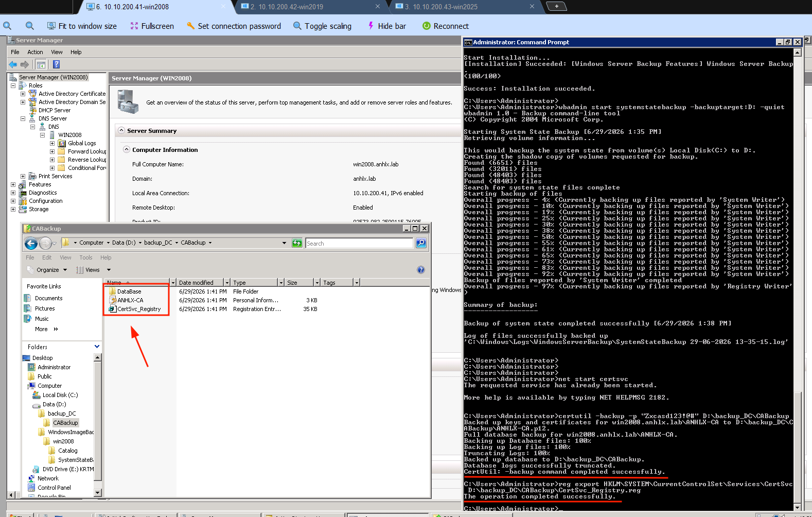Click Folders pane scroll down arrow
The image size is (812, 517).
click(x=98, y=493)
